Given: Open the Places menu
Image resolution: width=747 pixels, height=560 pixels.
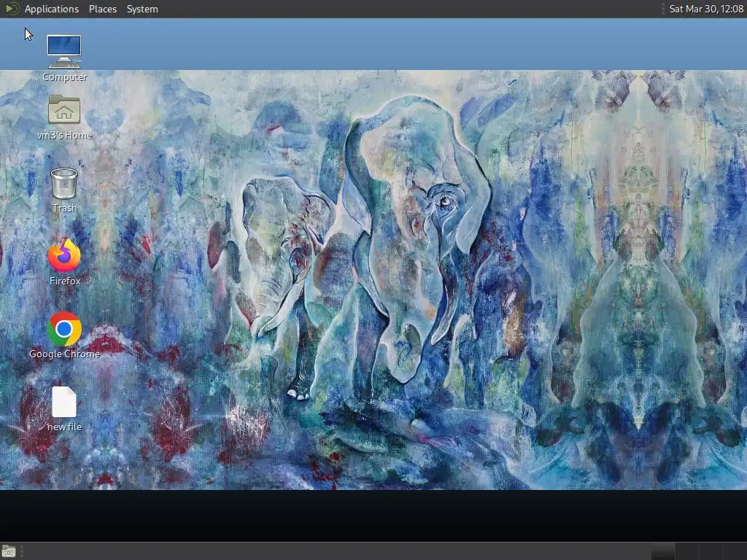Looking at the screenshot, I should 102,9.
